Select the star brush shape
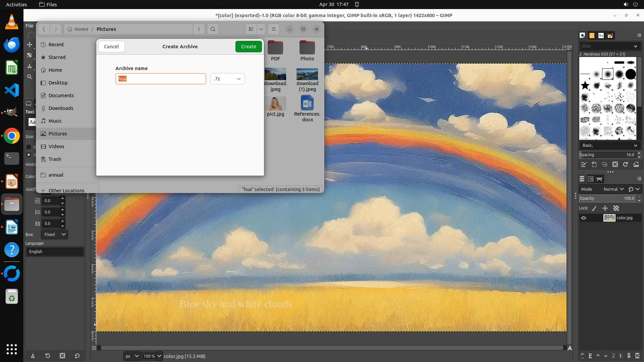 585,85
